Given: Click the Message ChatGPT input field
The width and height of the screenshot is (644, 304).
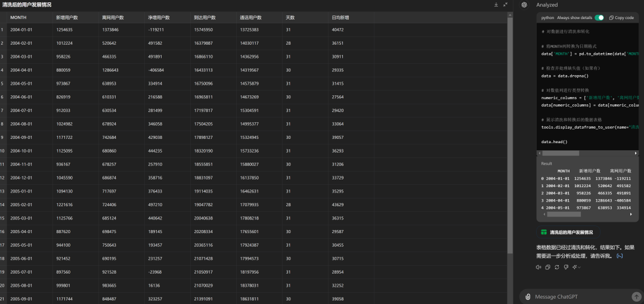Looking at the screenshot, I should pos(578,296).
